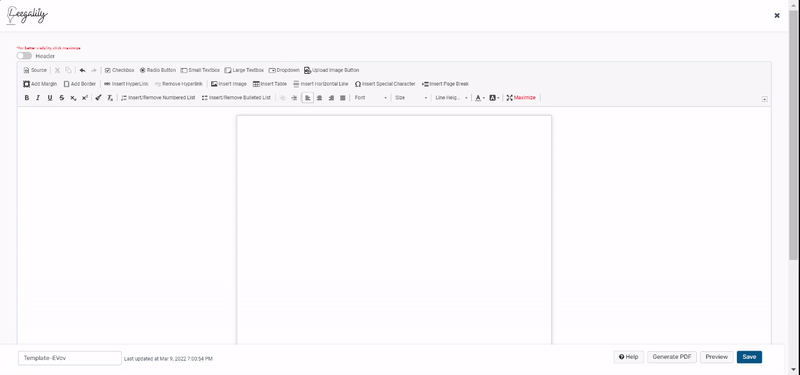
Task: Open the Line Height dropdown
Action: (x=452, y=97)
